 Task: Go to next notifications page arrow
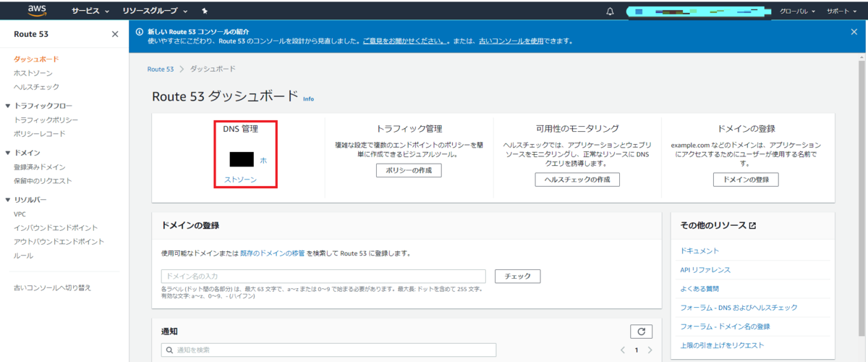tap(650, 350)
